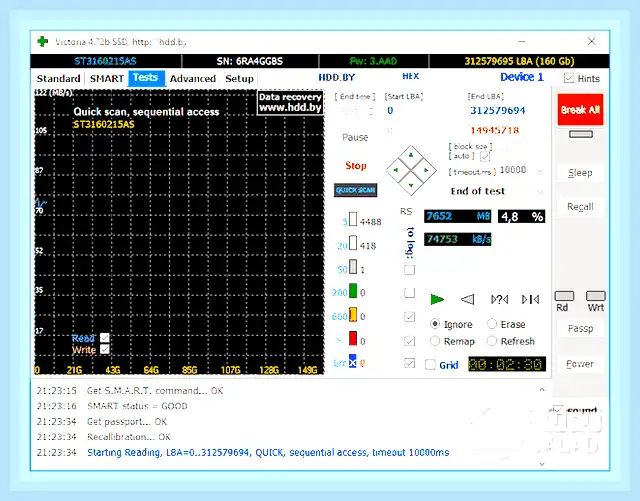Select the Tests tab
640x501 pixels.
146,78
